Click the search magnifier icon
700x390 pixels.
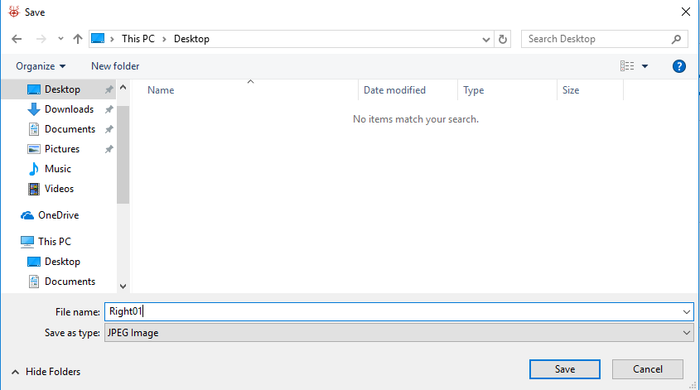676,39
